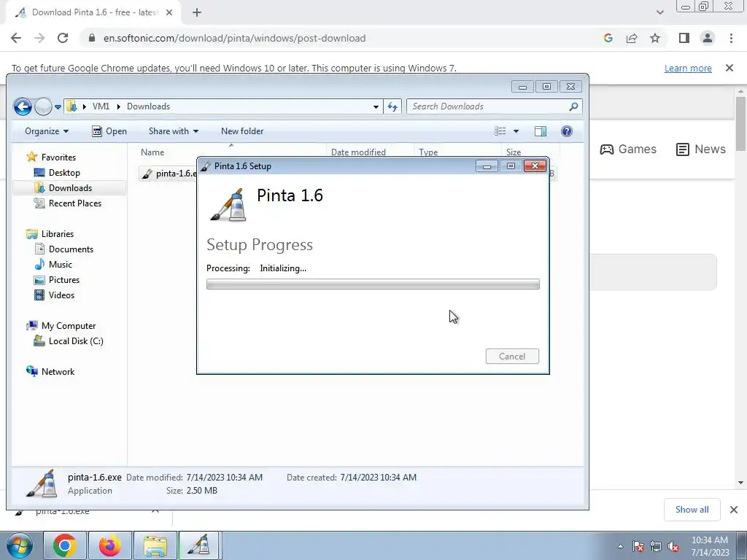Viewport: 747px width, 560px height.
Task: Open Chrome three-dot menu
Action: [x=731, y=38]
